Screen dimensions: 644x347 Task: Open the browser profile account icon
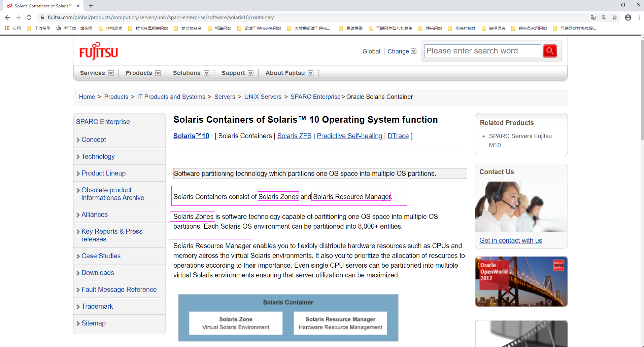(628, 17)
